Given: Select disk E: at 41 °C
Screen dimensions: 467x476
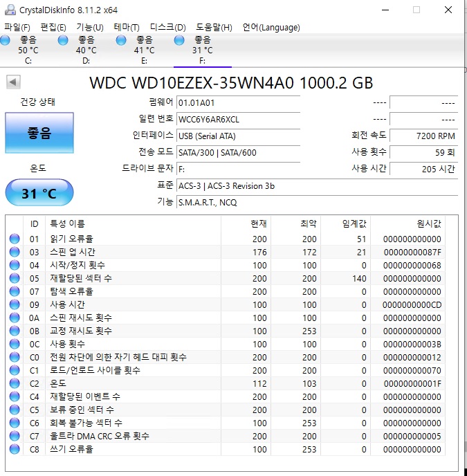Looking at the screenshot, I should (144, 50).
